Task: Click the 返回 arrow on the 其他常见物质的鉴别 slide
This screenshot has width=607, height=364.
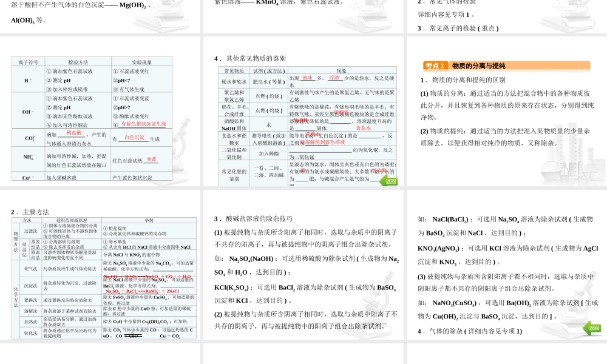Action: click(388, 181)
